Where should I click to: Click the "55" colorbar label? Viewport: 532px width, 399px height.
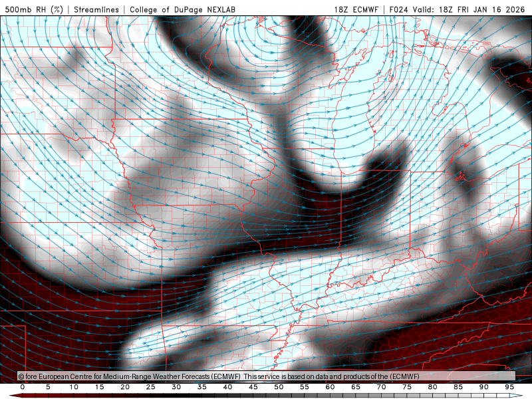click(x=305, y=387)
